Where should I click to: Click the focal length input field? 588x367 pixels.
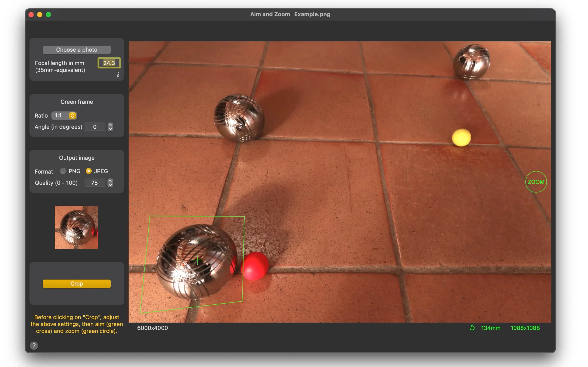pyautogui.click(x=109, y=63)
